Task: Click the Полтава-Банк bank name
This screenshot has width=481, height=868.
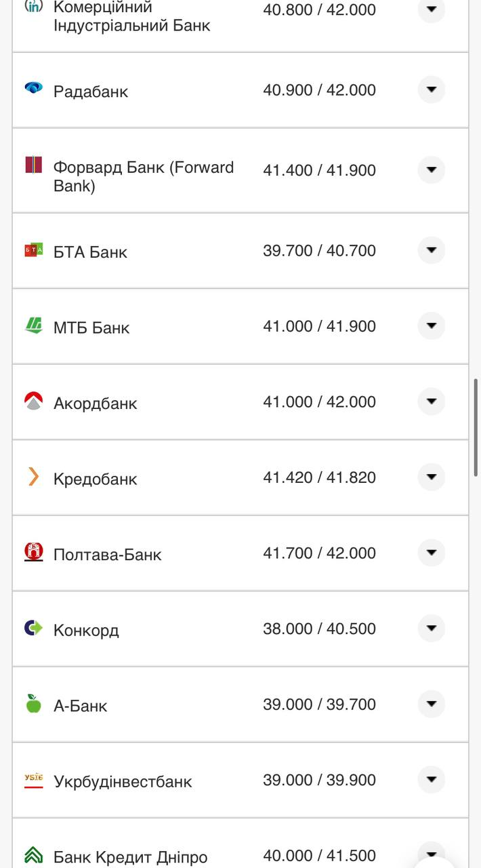Action: pyautogui.click(x=107, y=554)
